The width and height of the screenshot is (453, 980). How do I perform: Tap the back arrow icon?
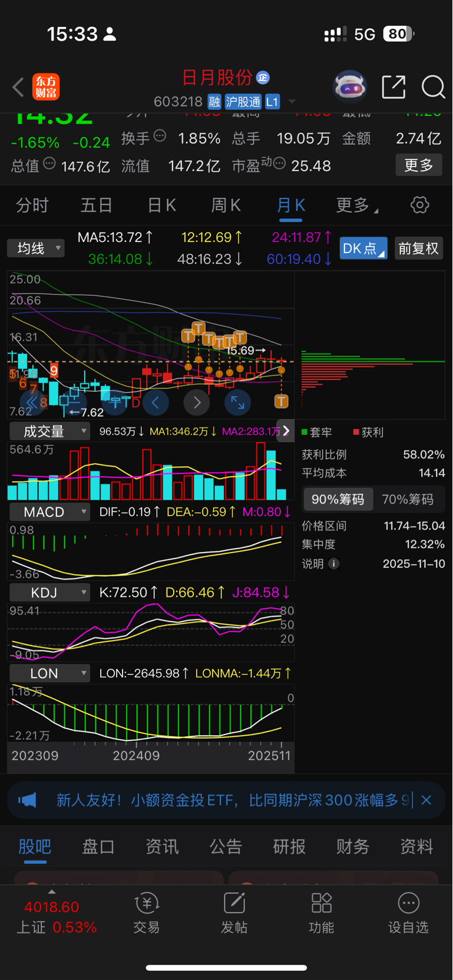tap(18, 87)
